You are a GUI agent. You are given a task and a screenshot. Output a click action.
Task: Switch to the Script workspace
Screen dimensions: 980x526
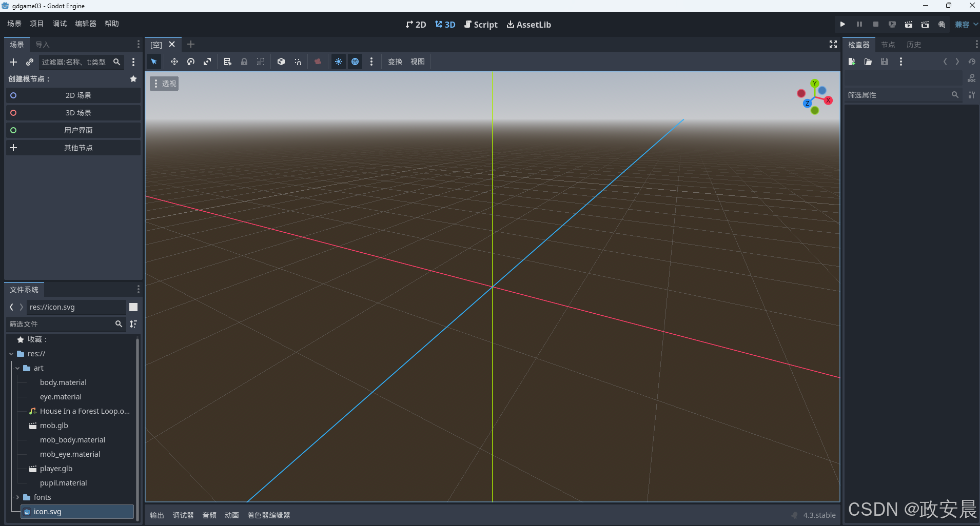click(481, 25)
